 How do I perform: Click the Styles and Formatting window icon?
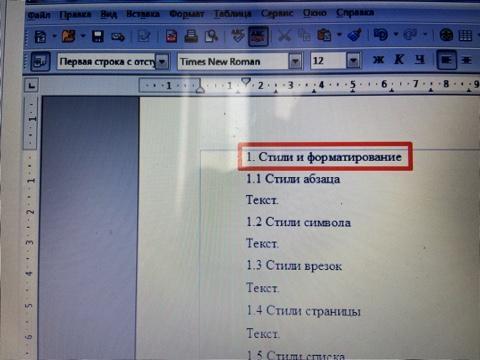tap(40, 61)
